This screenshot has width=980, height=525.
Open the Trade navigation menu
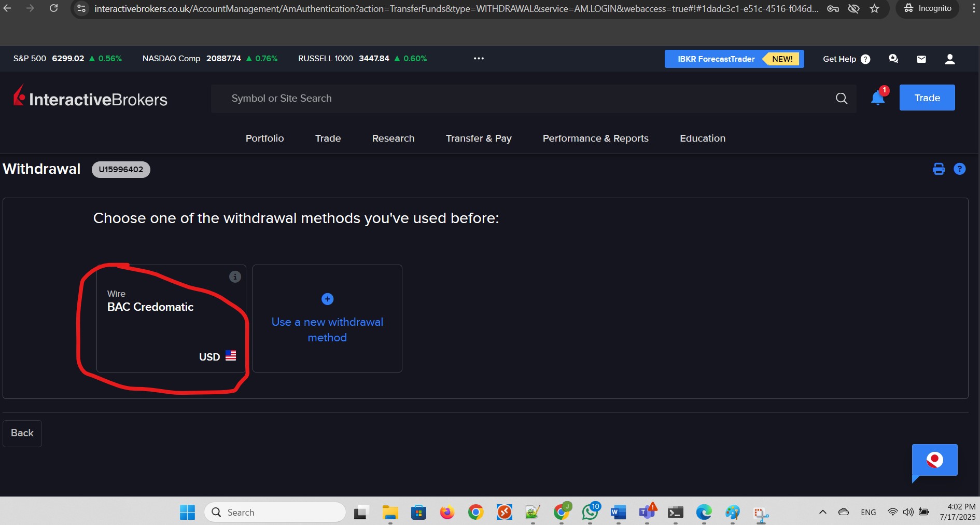328,139
